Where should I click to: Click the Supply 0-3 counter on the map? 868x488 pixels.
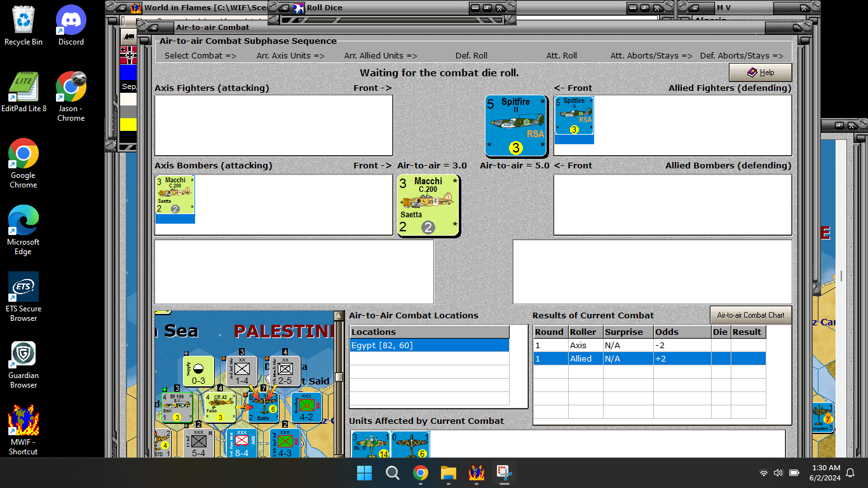198,371
